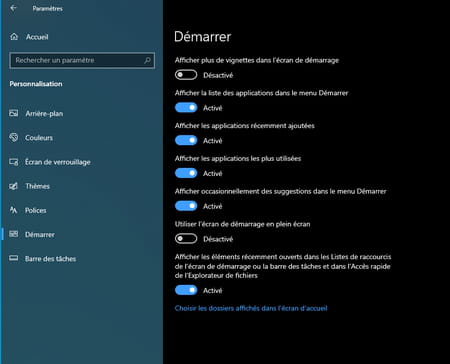
Task: Open Choisir les dossiers affichés link
Action: (x=251, y=308)
